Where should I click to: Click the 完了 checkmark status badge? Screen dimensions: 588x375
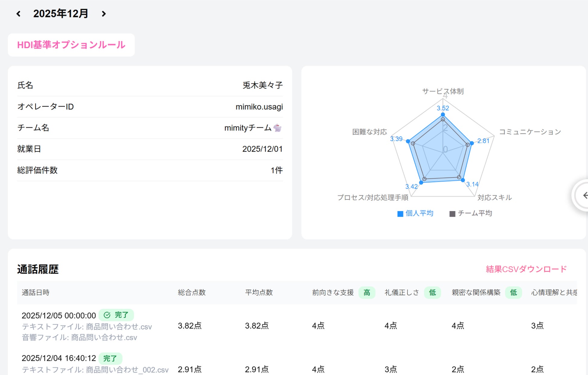[116, 315]
